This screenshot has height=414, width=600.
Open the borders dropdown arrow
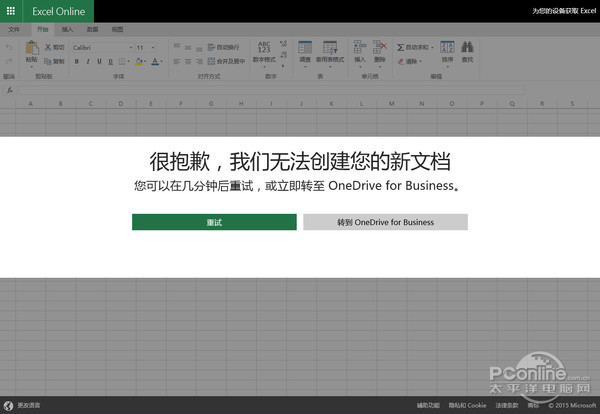129,61
